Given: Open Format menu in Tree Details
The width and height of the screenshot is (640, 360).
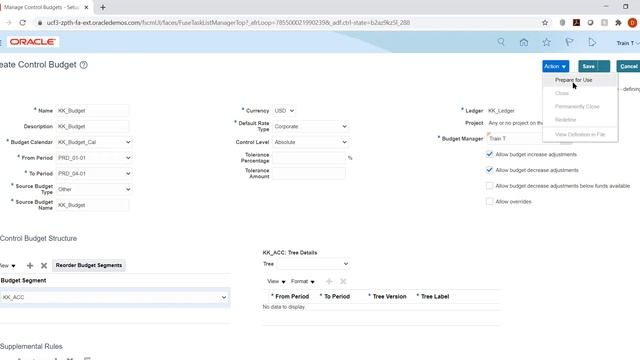Looking at the screenshot, I should [x=302, y=281].
